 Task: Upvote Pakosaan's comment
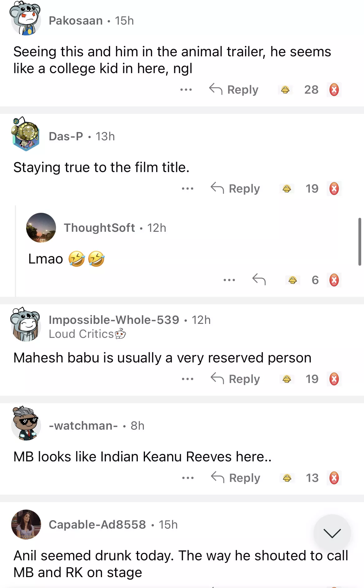coord(285,90)
